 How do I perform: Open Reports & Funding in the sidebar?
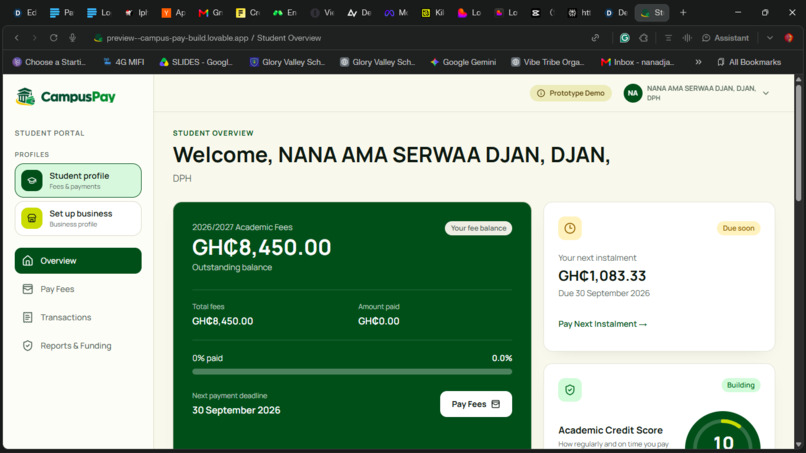pos(78,346)
